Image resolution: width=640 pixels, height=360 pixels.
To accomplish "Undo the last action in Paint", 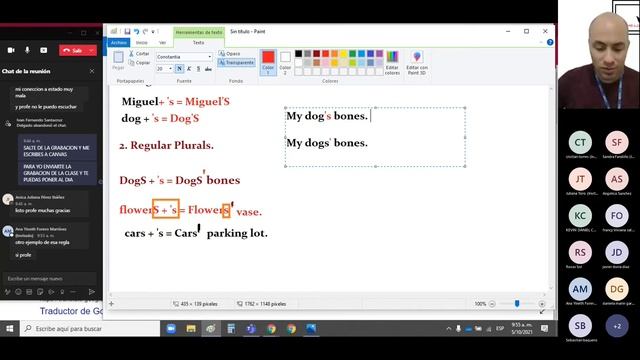I will 136,31.
